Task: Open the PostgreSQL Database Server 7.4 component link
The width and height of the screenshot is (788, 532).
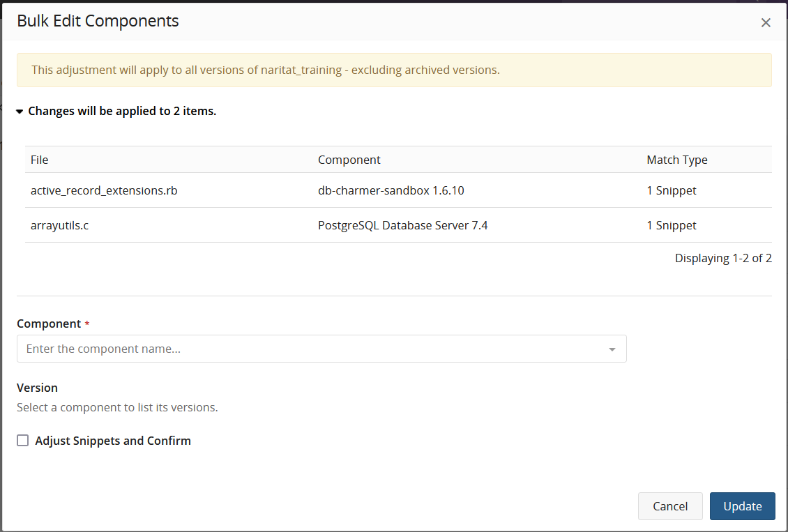Action: (402, 225)
